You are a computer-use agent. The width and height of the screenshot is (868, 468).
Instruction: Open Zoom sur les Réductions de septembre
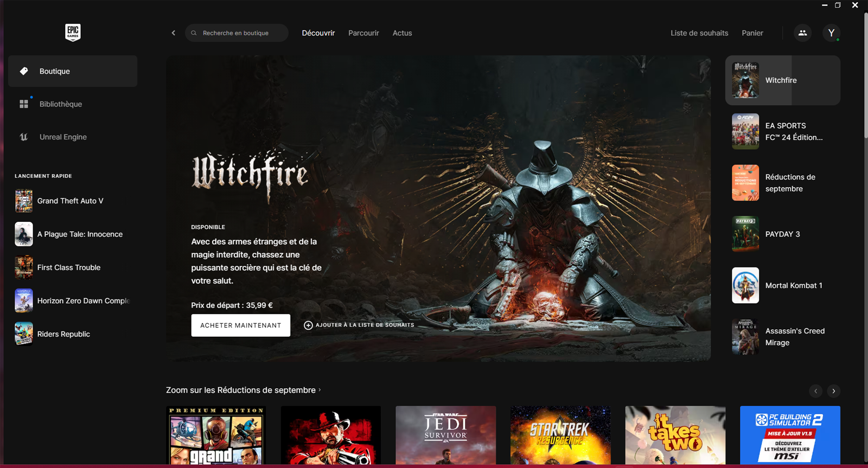tap(243, 390)
